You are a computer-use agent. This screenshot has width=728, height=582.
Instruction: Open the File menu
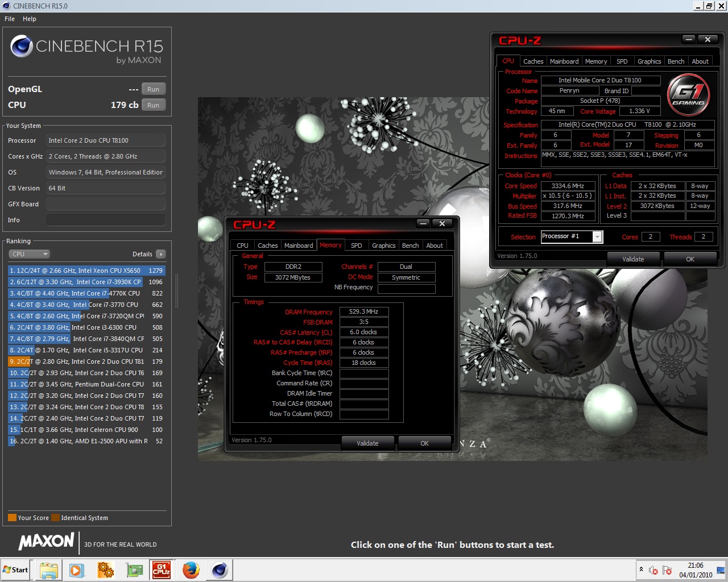pyautogui.click(x=10, y=19)
